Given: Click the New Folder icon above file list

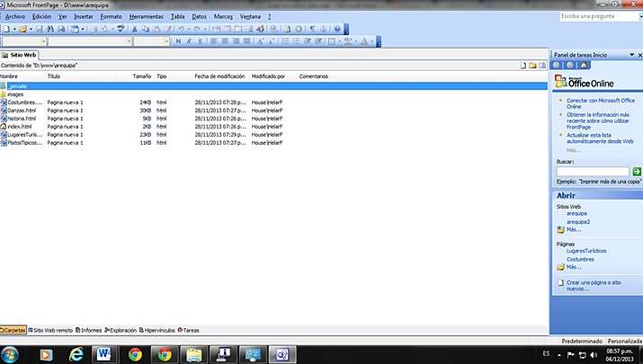Looking at the screenshot, I should point(532,66).
